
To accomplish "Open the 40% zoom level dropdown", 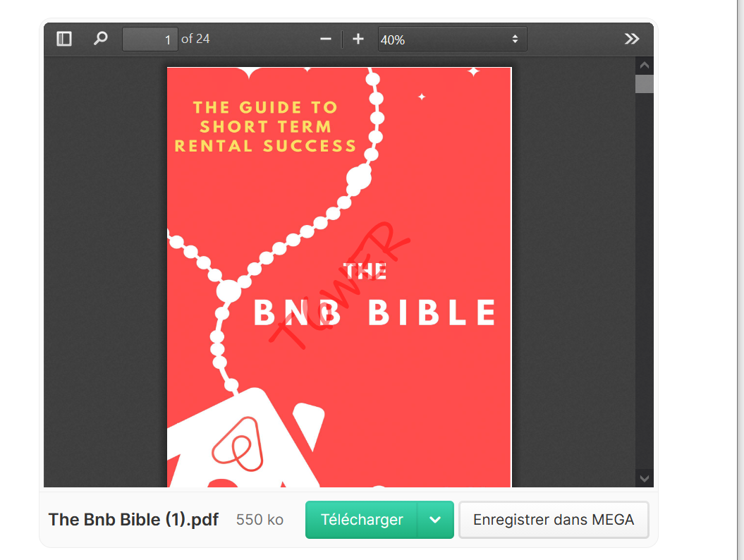I will pos(452,39).
